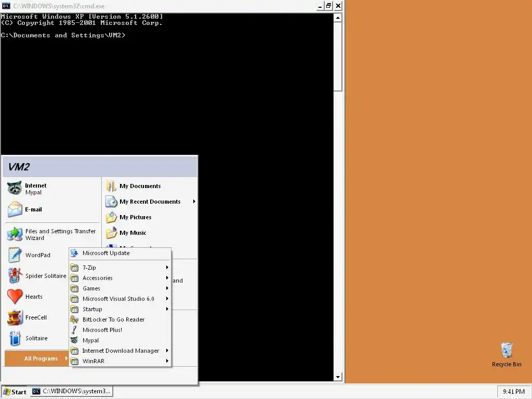Screen dimensions: 532x399
Task: Open the WordPad notepad icon
Action: (15, 255)
